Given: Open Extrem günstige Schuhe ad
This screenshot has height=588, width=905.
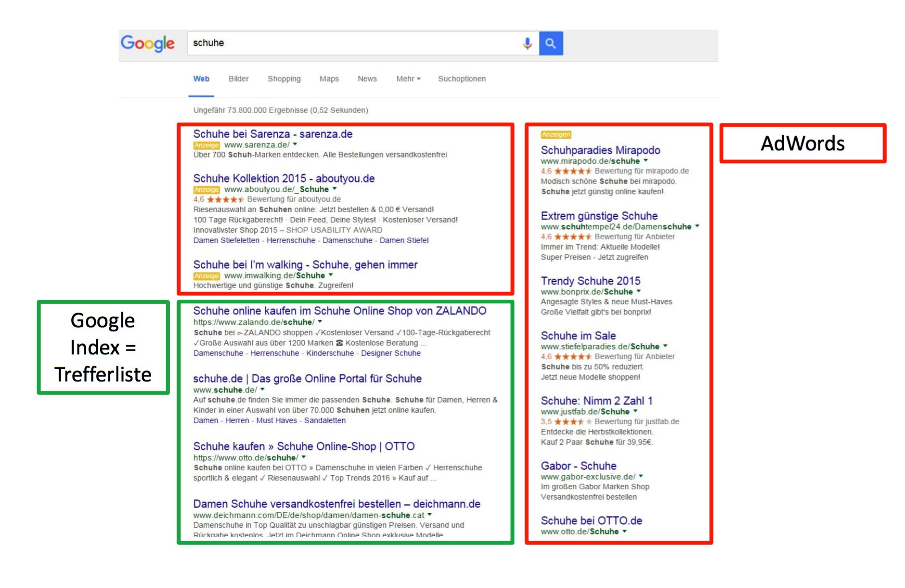Looking at the screenshot, I should (599, 216).
